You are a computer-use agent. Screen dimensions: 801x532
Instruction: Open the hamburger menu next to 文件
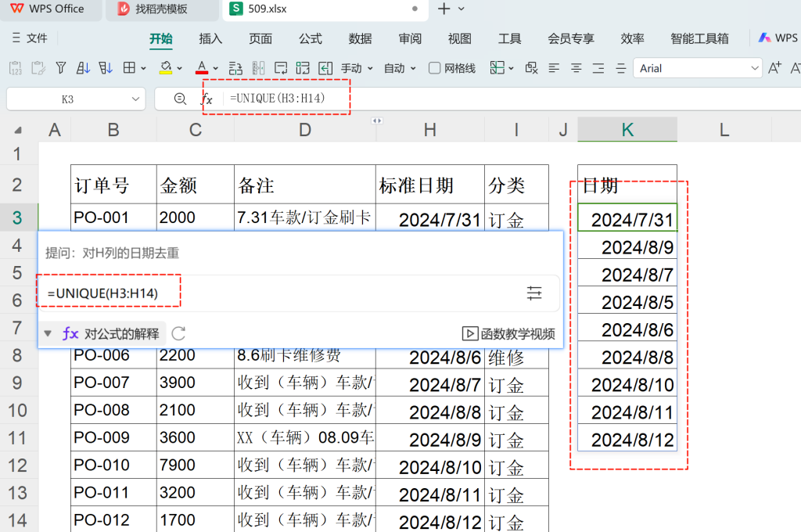(16, 38)
